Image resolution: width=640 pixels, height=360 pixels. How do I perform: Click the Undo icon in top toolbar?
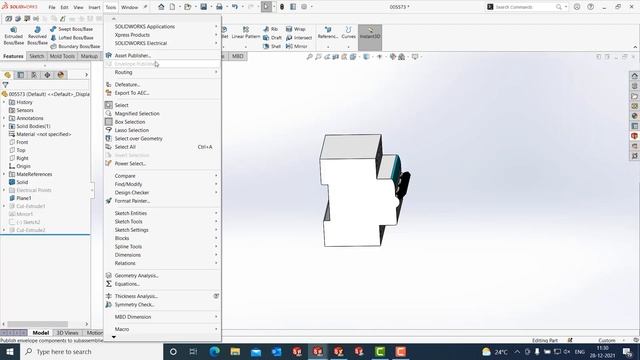pyautogui.click(x=235, y=7)
